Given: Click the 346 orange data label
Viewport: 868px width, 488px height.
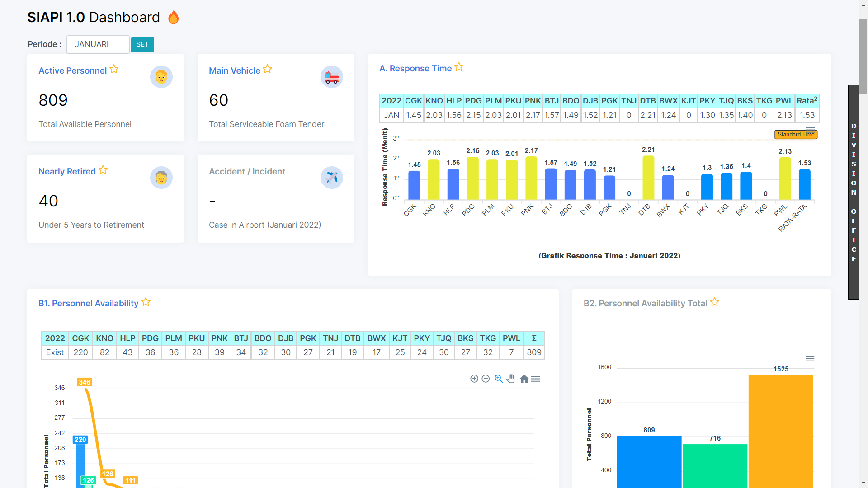Looking at the screenshot, I should pos(85,382).
